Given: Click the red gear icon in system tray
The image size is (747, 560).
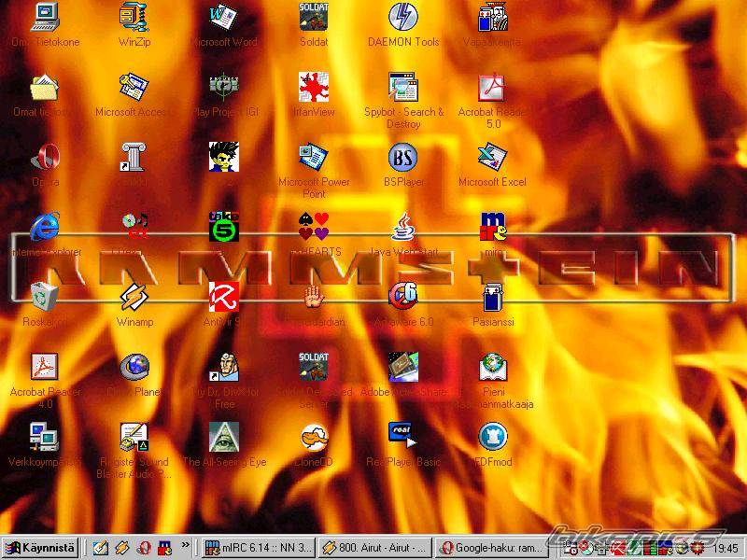Looking at the screenshot, I should click(x=698, y=549).
